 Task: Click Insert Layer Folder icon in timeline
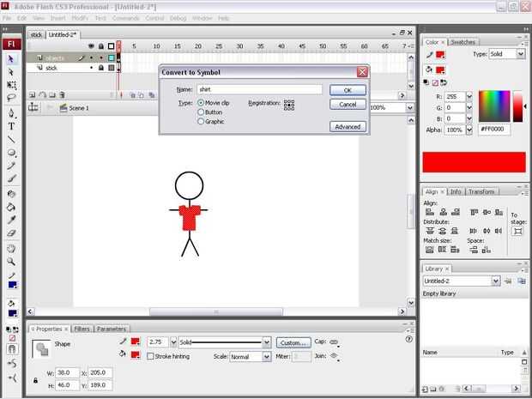(51, 95)
